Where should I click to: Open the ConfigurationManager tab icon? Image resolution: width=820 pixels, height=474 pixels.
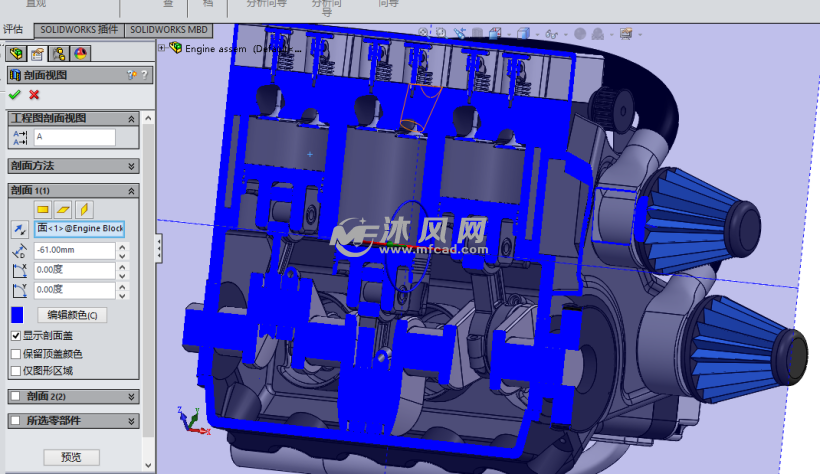click(x=59, y=54)
